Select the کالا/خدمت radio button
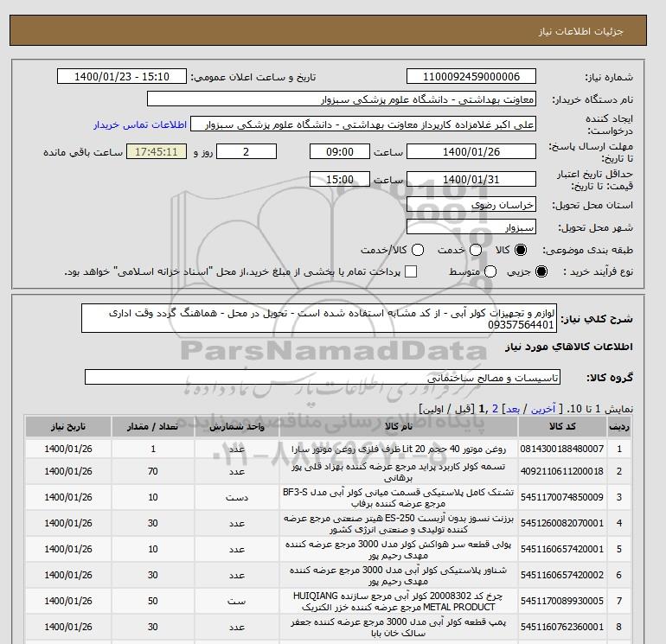 point(418,250)
